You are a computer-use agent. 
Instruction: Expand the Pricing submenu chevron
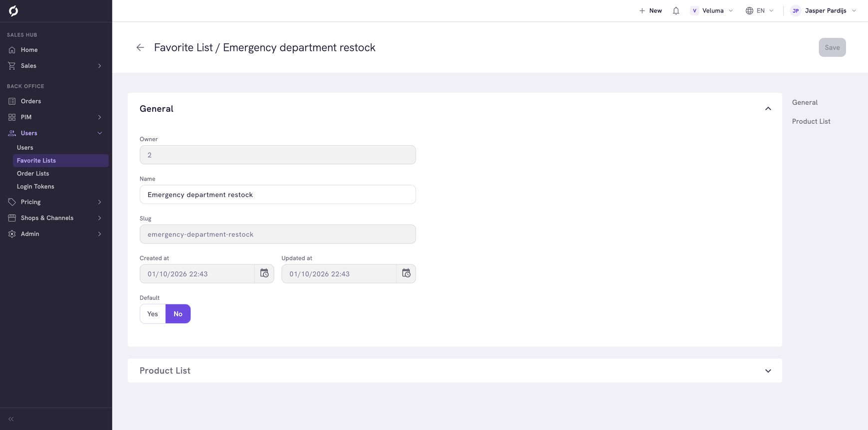[100, 202]
